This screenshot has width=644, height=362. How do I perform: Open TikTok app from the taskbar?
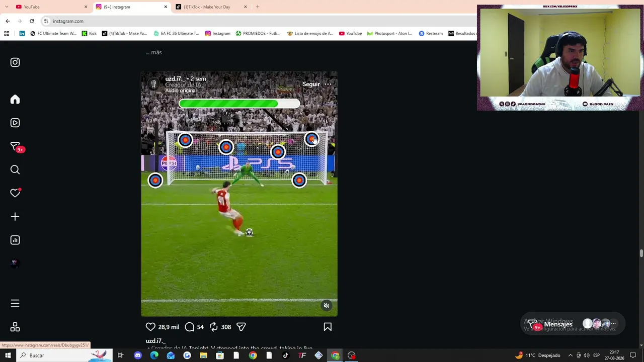coord(286,355)
